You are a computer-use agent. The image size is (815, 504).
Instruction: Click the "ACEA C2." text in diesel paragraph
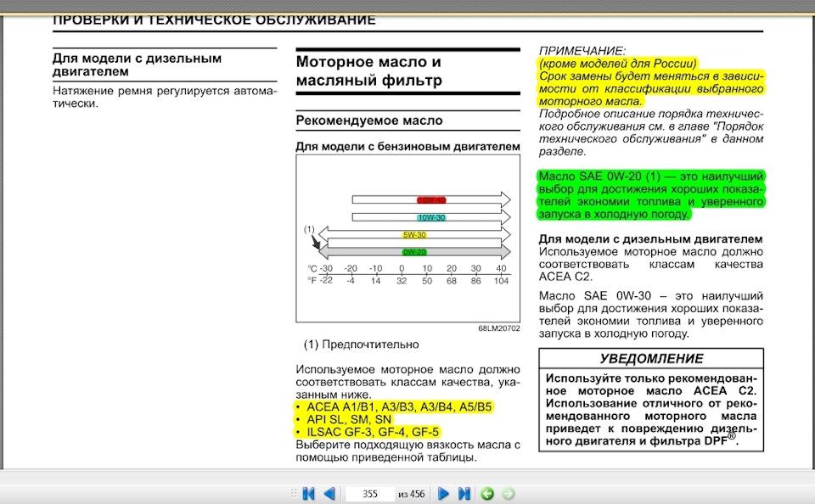565,277
